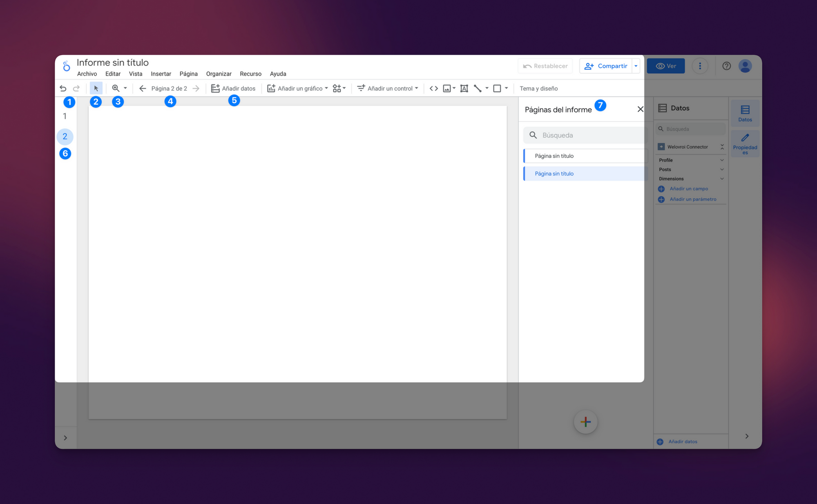Click the community visualizations icon
Viewport: 817px width, 504px height.
point(337,89)
